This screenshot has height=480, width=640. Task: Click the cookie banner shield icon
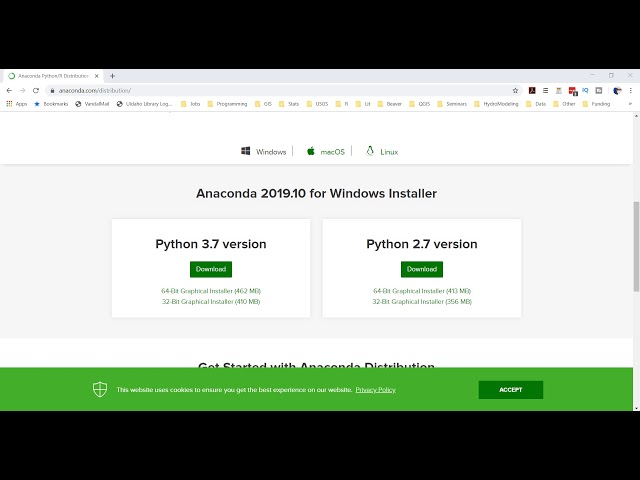100,389
